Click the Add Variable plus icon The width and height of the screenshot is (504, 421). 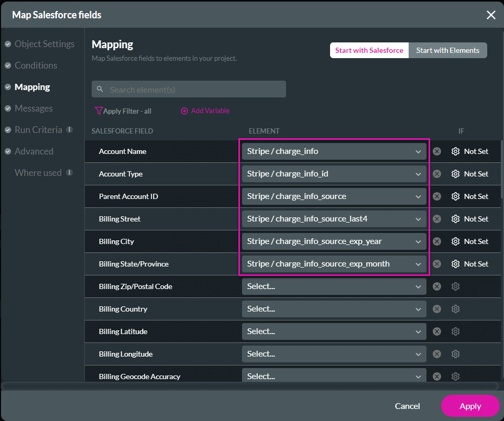(184, 111)
